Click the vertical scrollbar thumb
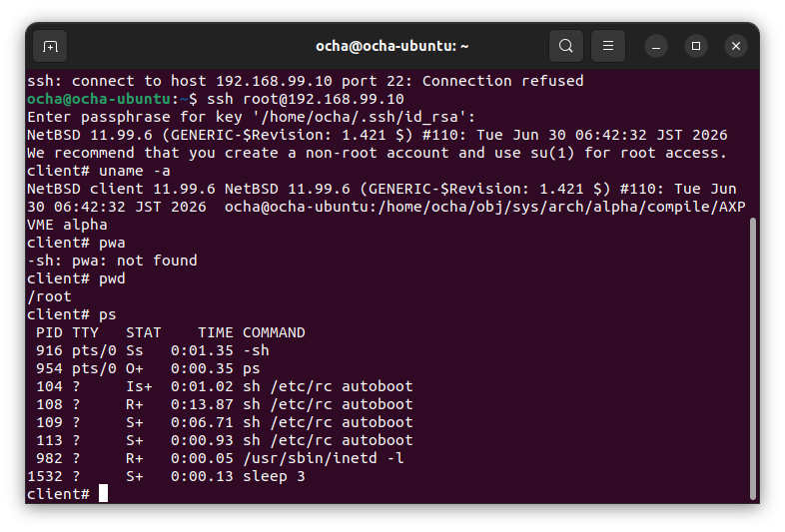This screenshot has width=785, height=532. coord(752,358)
